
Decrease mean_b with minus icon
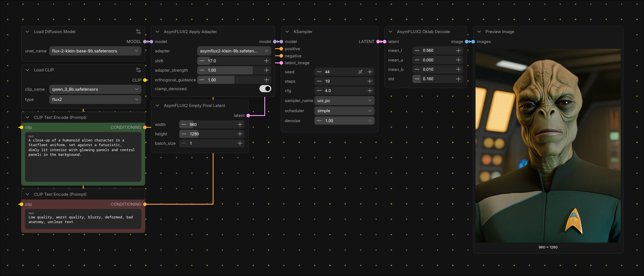(417, 69)
